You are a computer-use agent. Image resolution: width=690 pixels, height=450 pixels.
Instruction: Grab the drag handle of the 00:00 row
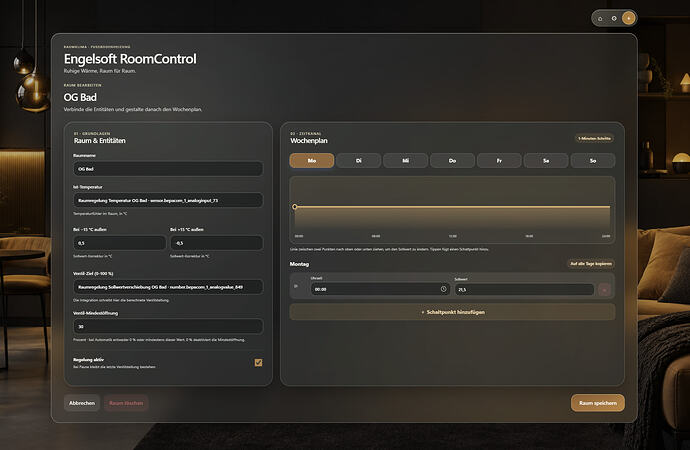coord(296,286)
